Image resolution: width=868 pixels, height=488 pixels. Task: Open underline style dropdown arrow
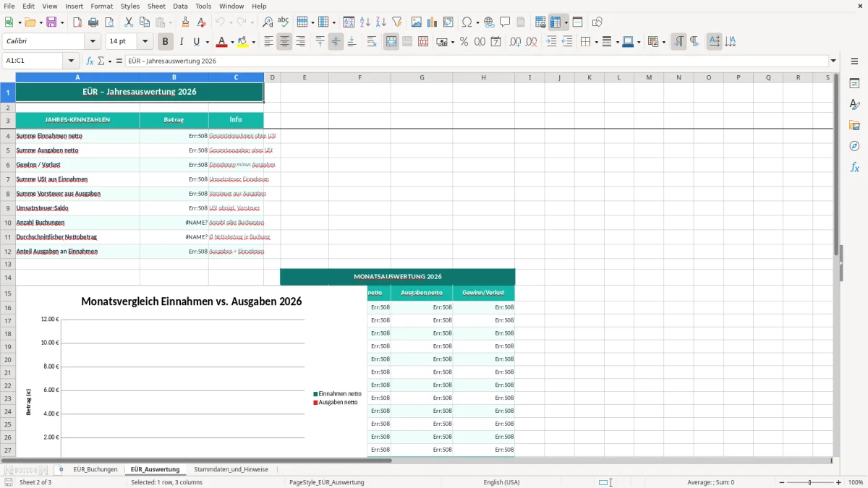click(207, 42)
